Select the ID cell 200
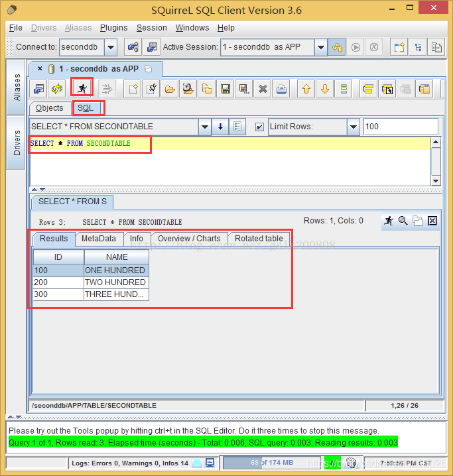The height and width of the screenshot is (476, 453). pyautogui.click(x=58, y=282)
